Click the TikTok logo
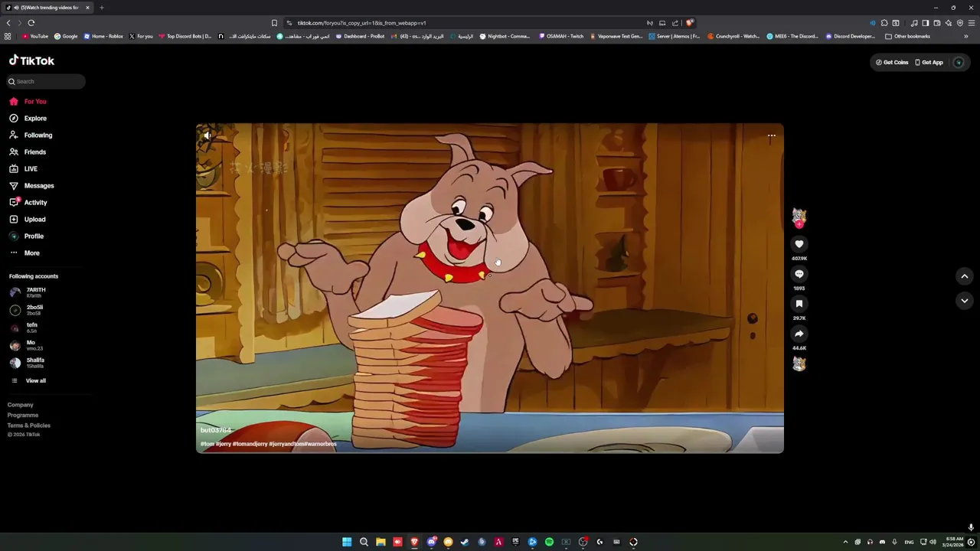Screen dimensions: 980x551 coord(31,60)
